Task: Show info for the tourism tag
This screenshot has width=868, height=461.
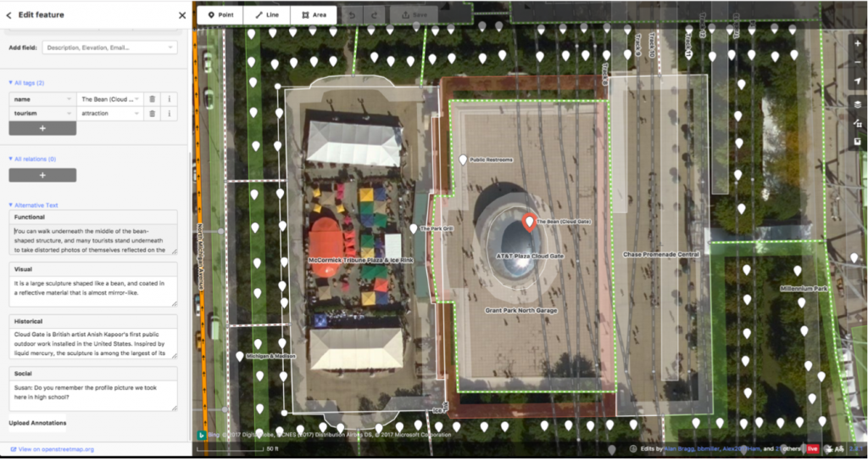Action: point(169,113)
